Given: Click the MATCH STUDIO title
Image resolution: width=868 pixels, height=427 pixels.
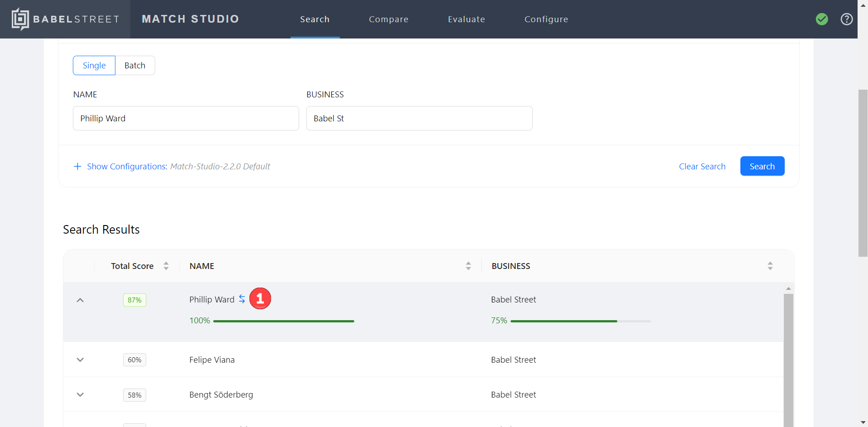Looking at the screenshot, I should click(x=191, y=19).
